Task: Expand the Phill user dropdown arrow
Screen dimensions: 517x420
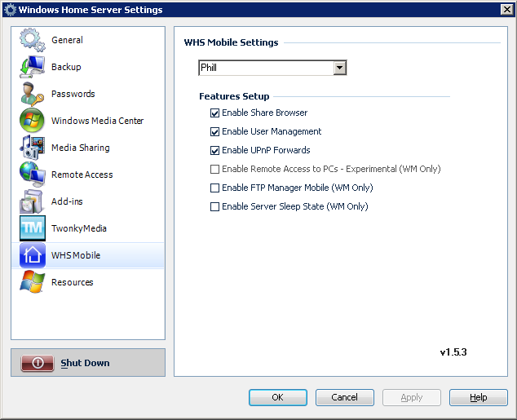Action: point(339,68)
